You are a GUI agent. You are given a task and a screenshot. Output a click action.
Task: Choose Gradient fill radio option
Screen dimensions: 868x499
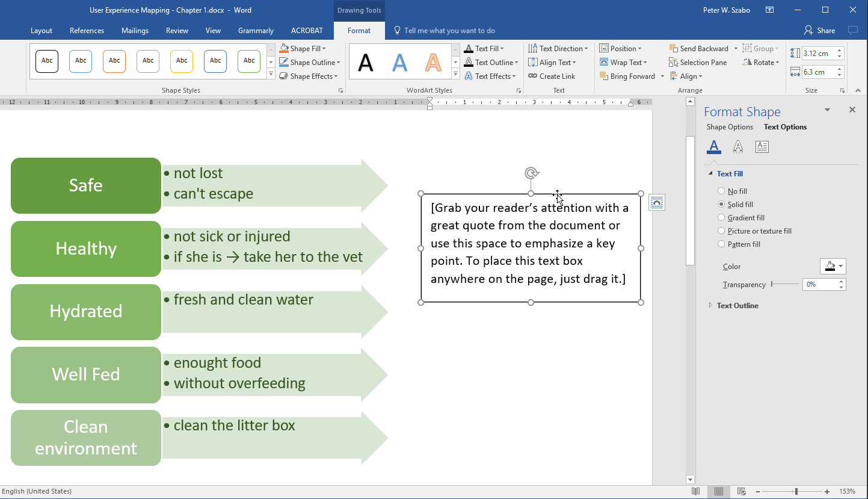click(x=721, y=218)
